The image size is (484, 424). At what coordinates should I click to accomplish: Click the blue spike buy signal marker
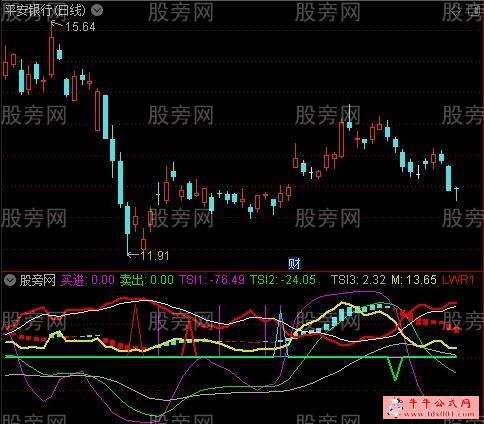(x=280, y=331)
